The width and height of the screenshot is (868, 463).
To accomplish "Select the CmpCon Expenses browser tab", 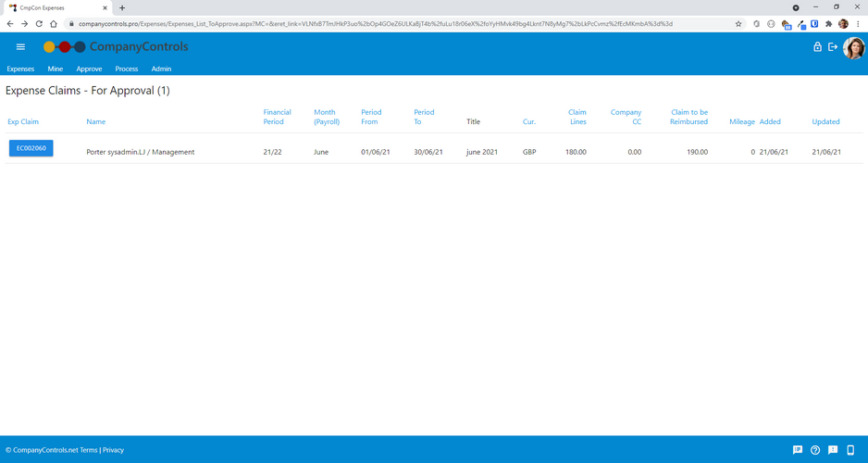I will pyautogui.click(x=56, y=7).
